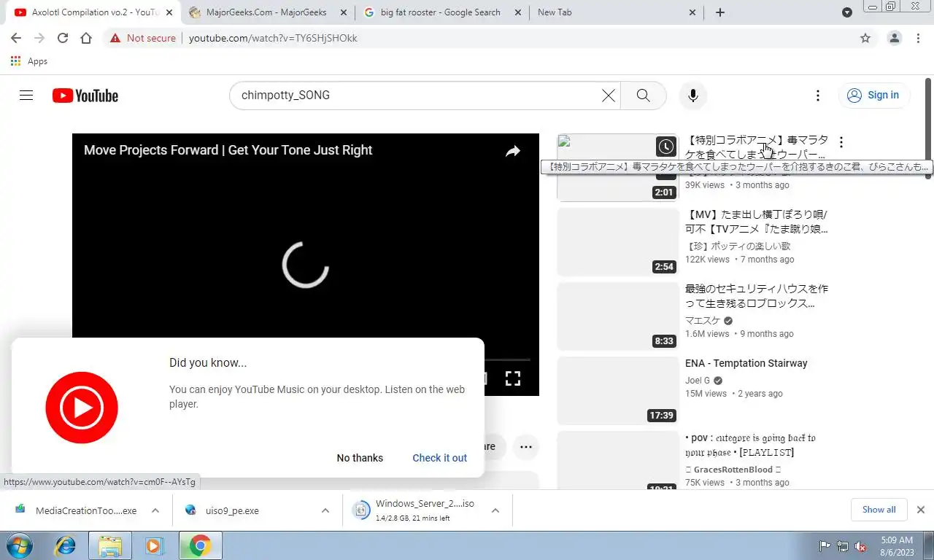The height and width of the screenshot is (560, 934).
Task: Bookmark this page with the star
Action: coord(865,38)
